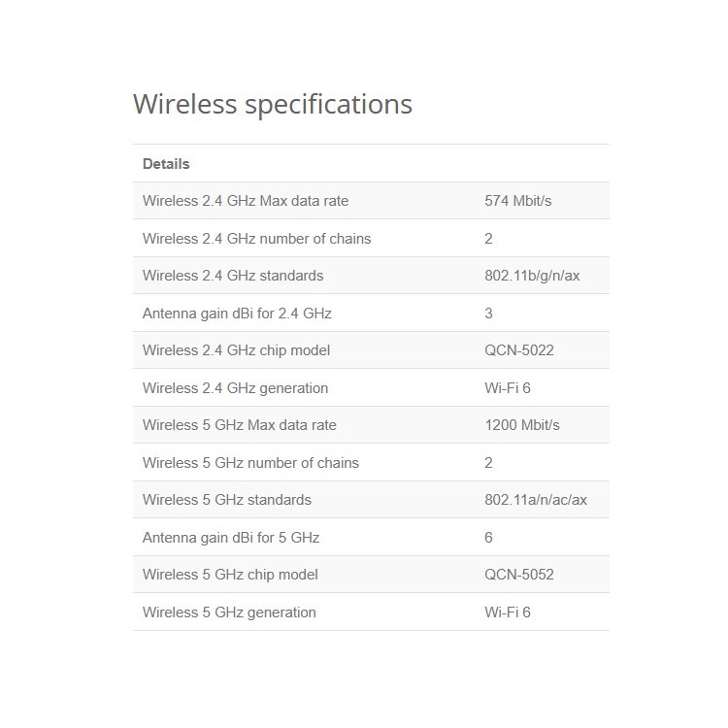Click the Wireless 2.4 GHz generation label
Screen dimensions: 728x728
[x=236, y=387]
